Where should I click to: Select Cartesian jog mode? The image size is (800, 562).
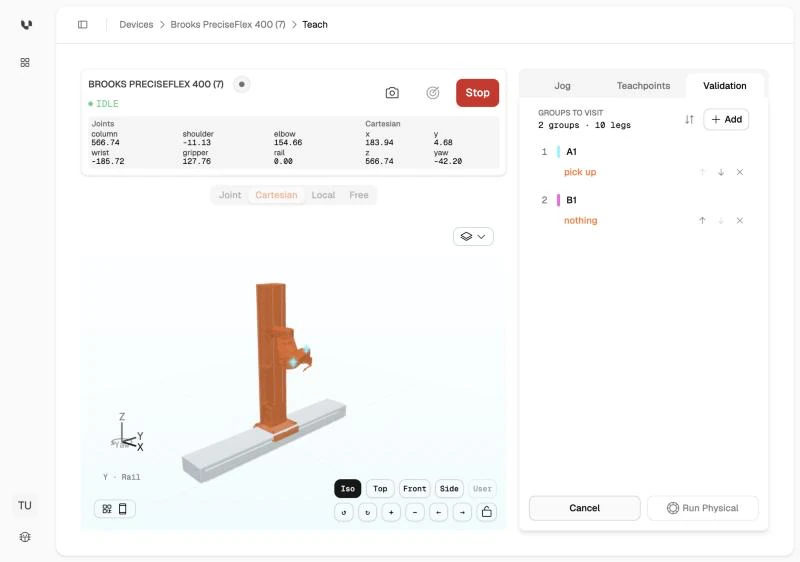276,195
